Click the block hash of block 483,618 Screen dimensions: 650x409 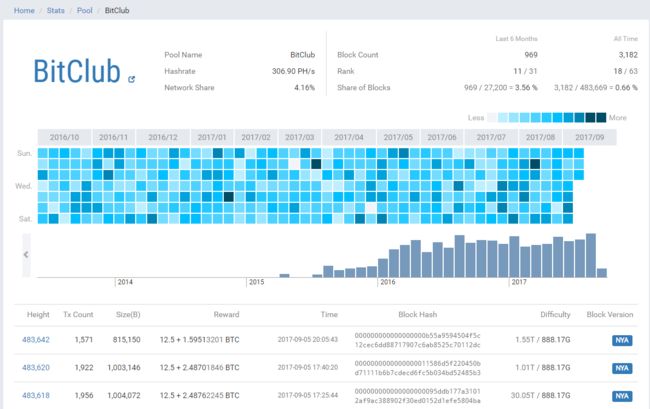click(417, 396)
